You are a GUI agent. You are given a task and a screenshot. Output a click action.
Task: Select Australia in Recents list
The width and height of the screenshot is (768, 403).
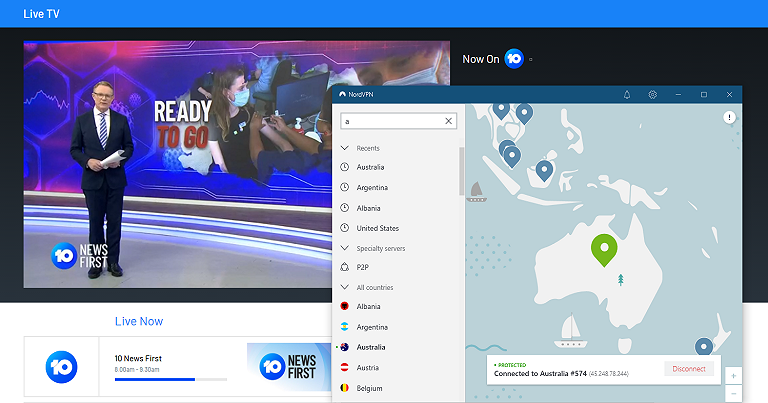370,167
